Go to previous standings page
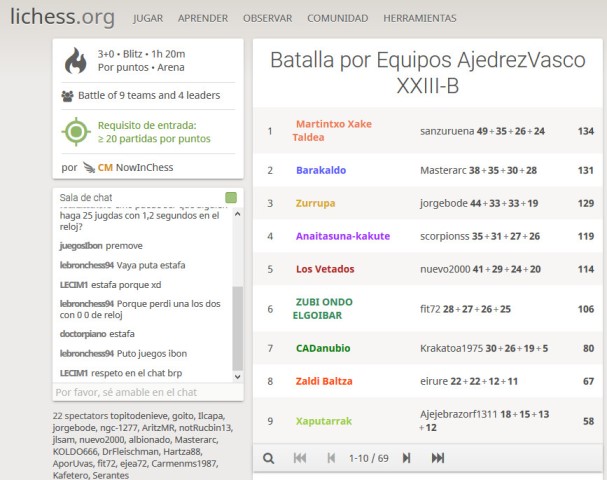The height and width of the screenshot is (480, 607). pos(331,458)
